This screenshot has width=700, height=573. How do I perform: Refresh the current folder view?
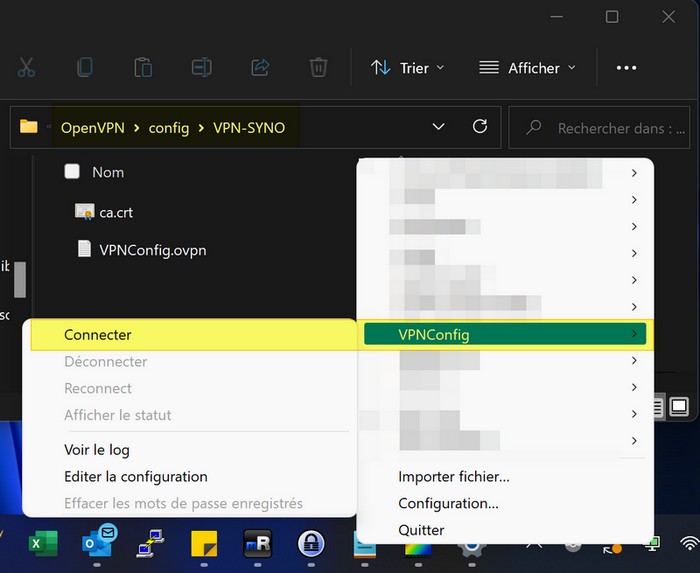click(x=480, y=127)
